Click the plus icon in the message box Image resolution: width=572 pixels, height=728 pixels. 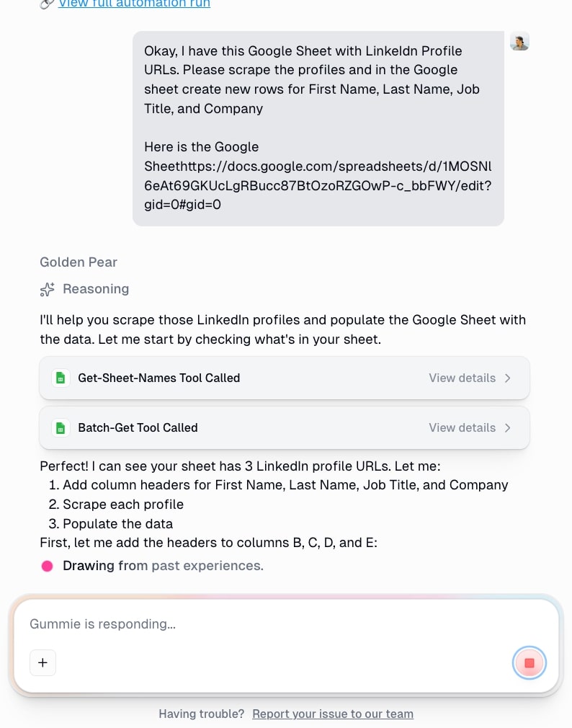click(43, 662)
